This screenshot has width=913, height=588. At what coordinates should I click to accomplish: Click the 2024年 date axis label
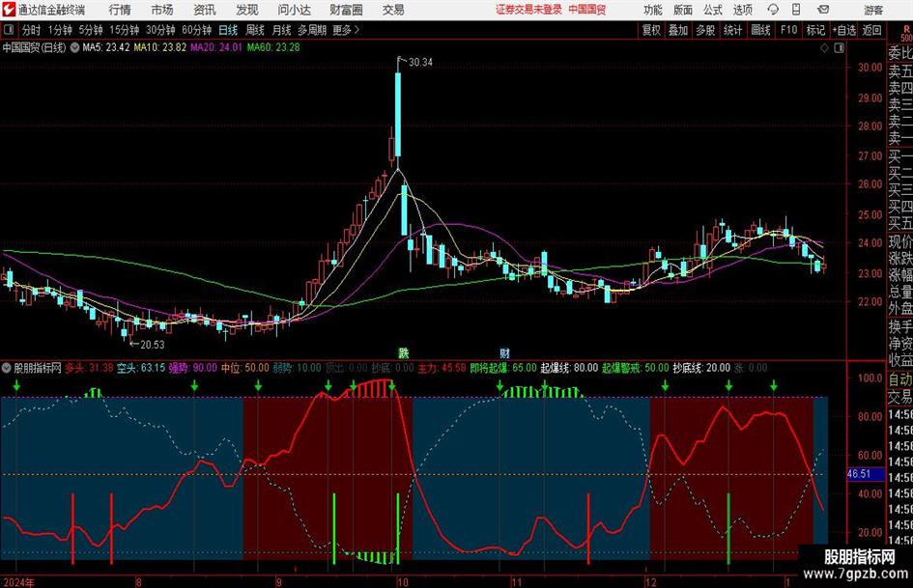click(18, 582)
